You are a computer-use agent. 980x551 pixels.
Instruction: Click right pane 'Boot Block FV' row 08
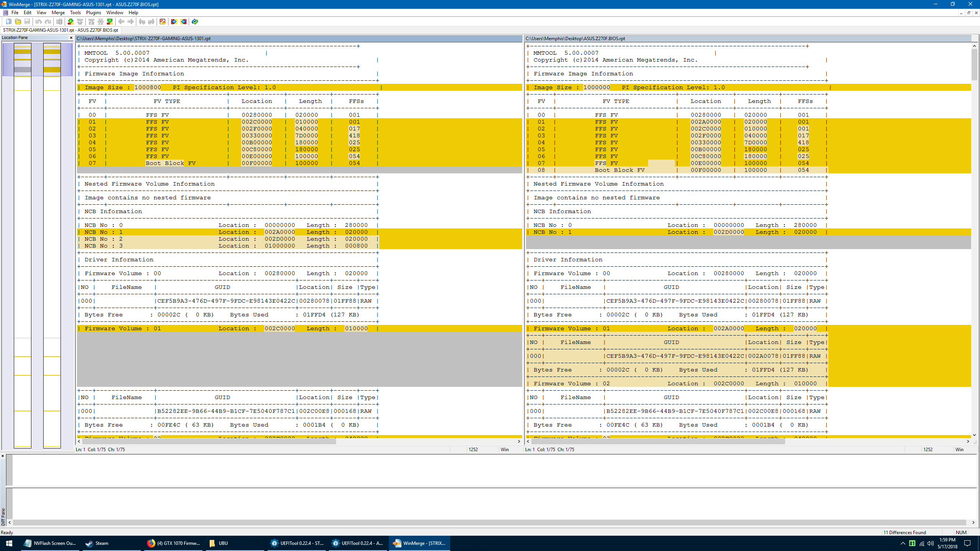coord(748,170)
